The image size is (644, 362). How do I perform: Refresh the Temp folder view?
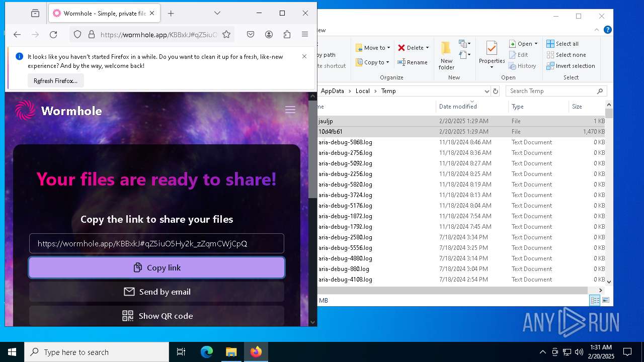pyautogui.click(x=496, y=91)
